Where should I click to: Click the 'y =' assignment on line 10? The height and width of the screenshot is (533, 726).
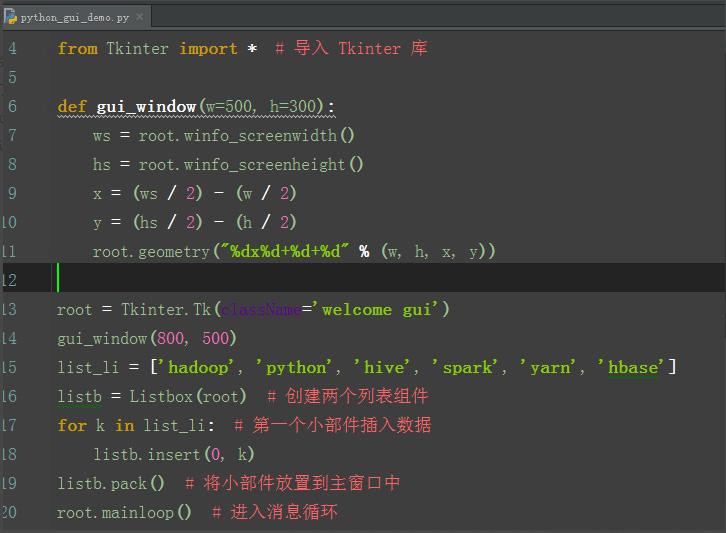tap(107, 223)
